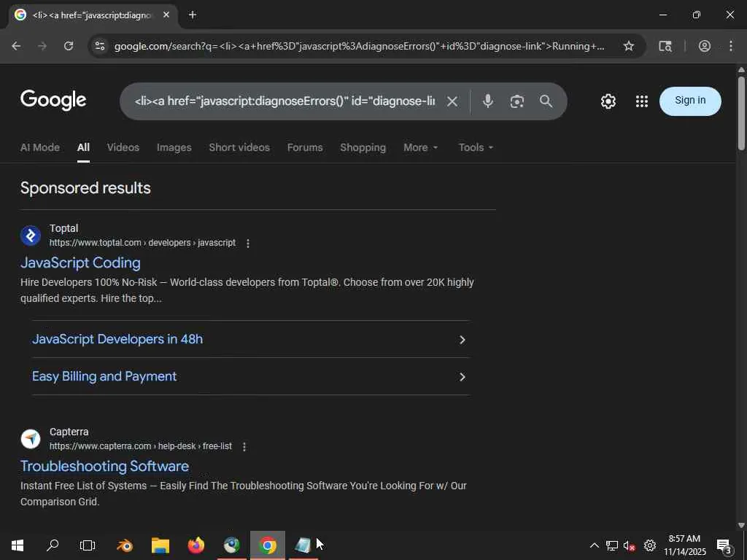Bookmark this page with the star icon
The height and width of the screenshot is (560, 747).
629,46
